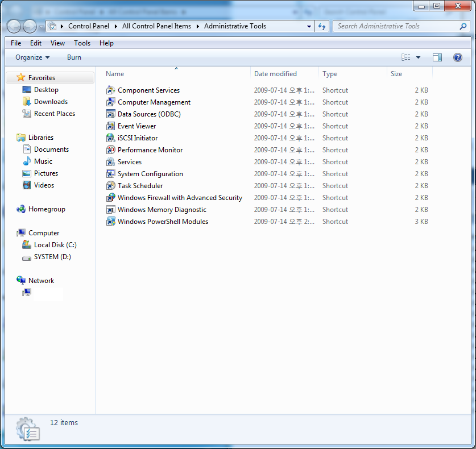Click the Change your view button
This screenshot has width=476, height=449.
tap(406, 57)
